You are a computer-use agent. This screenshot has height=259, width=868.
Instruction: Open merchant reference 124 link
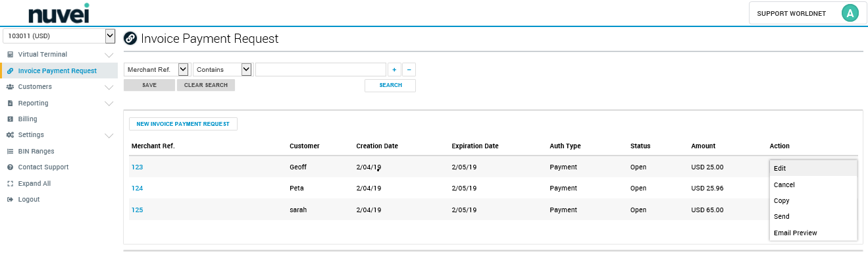137,188
